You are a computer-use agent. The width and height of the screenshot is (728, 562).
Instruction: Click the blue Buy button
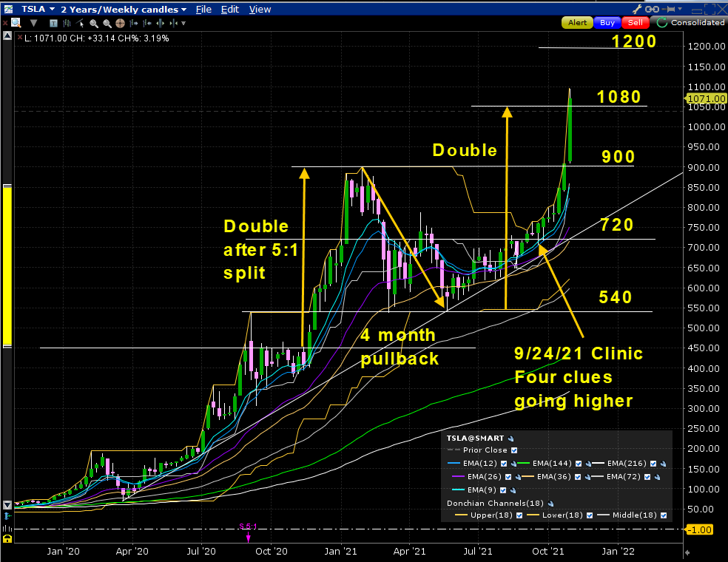(607, 22)
